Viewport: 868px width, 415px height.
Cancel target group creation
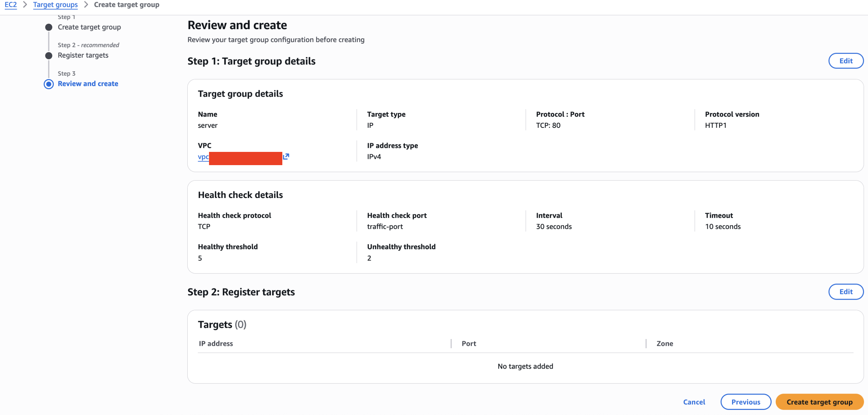(x=694, y=402)
